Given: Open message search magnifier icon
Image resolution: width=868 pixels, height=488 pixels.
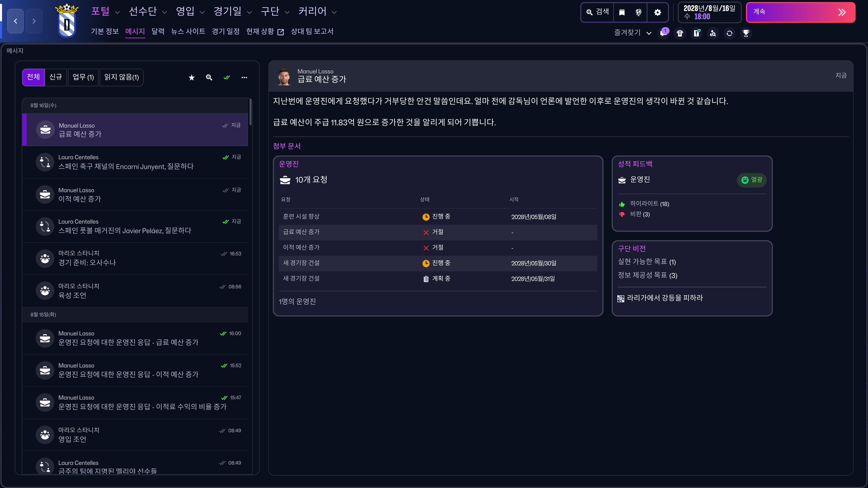Looking at the screenshot, I should [x=209, y=78].
